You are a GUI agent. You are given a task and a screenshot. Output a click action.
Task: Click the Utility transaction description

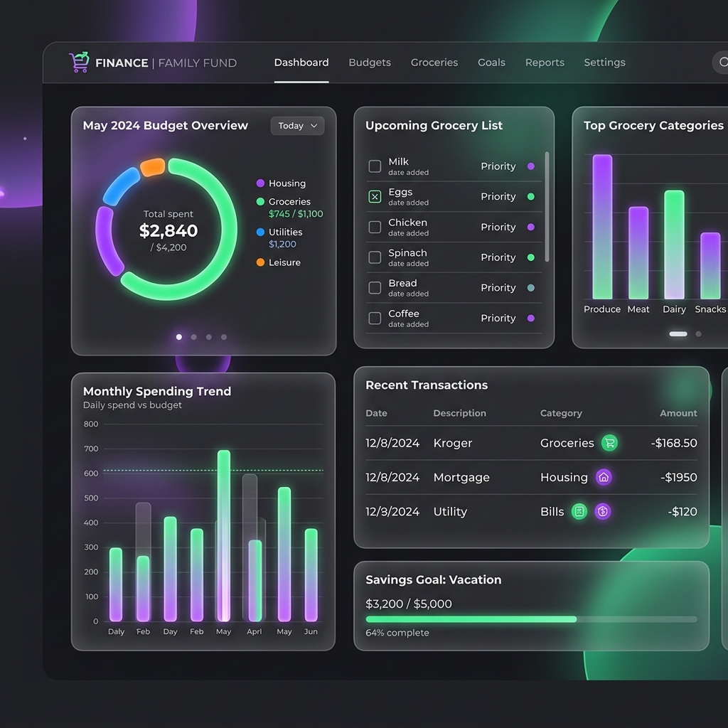point(450,512)
